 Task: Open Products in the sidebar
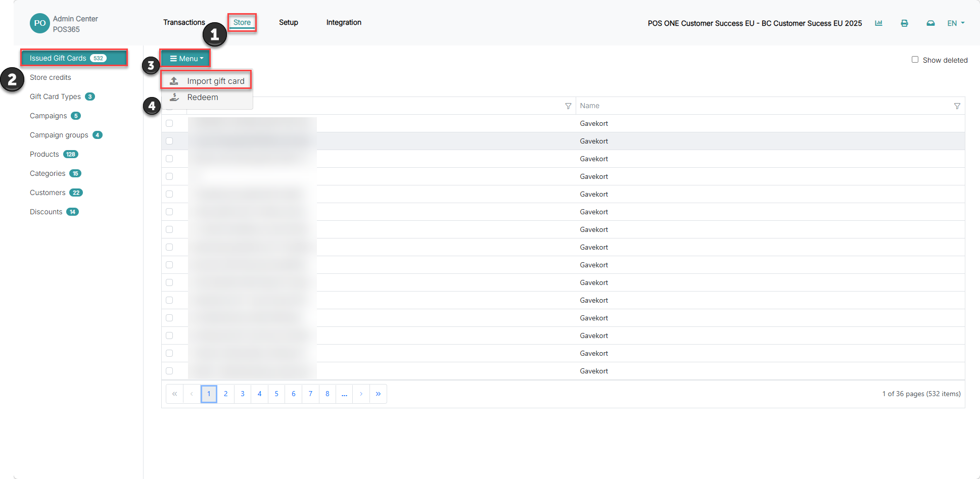54,154
